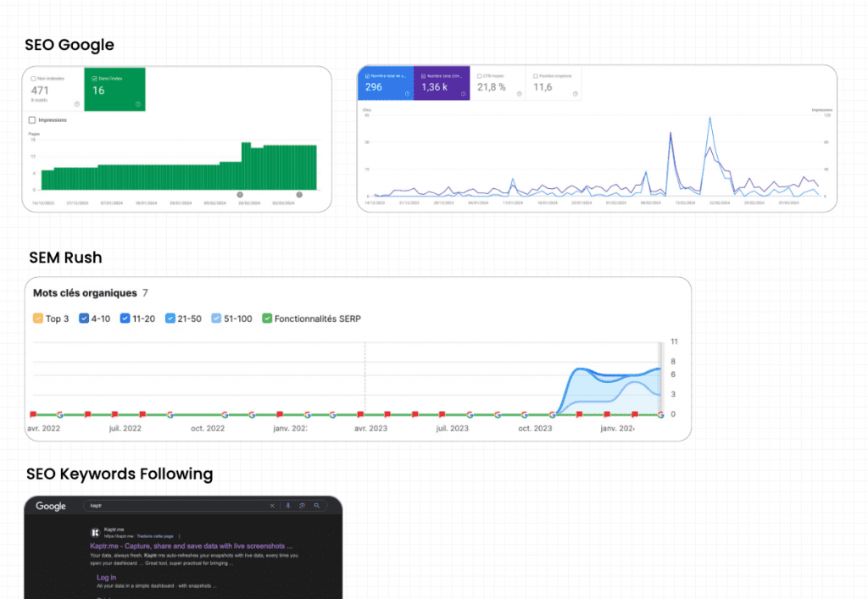Click the Kaptr.me favicon in search result
Image resolution: width=868 pixels, height=599 pixels.
click(94, 534)
